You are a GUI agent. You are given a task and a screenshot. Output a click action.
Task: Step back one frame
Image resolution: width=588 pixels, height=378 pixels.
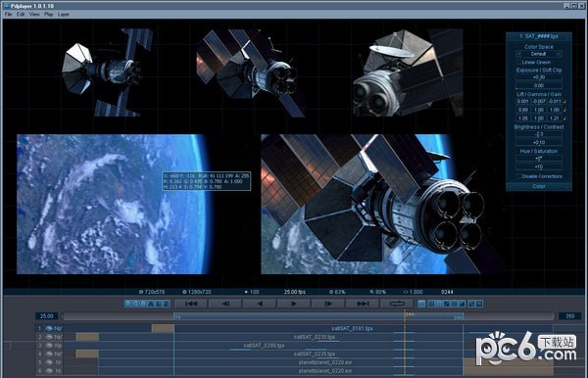225,304
